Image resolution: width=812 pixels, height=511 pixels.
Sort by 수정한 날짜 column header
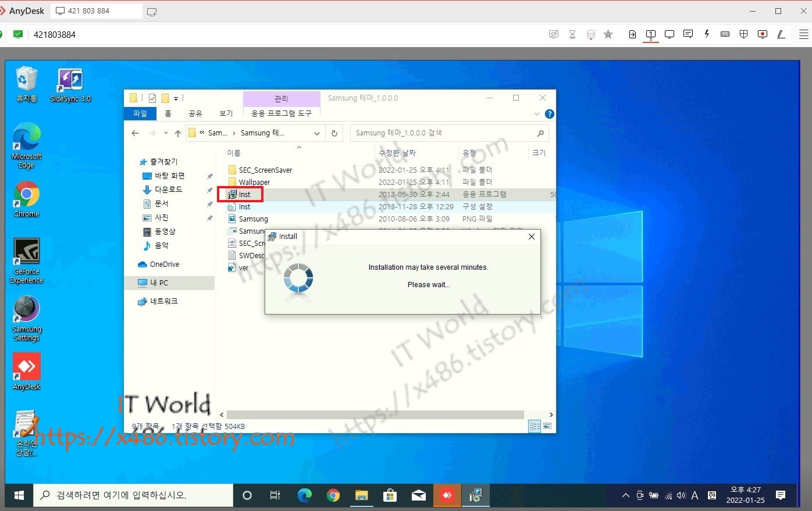pyautogui.click(x=397, y=153)
